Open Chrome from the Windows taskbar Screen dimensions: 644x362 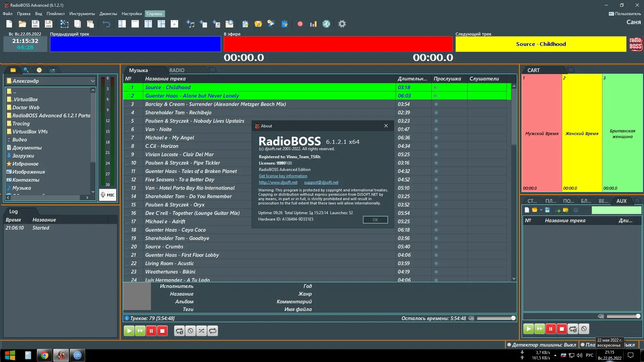(45, 355)
